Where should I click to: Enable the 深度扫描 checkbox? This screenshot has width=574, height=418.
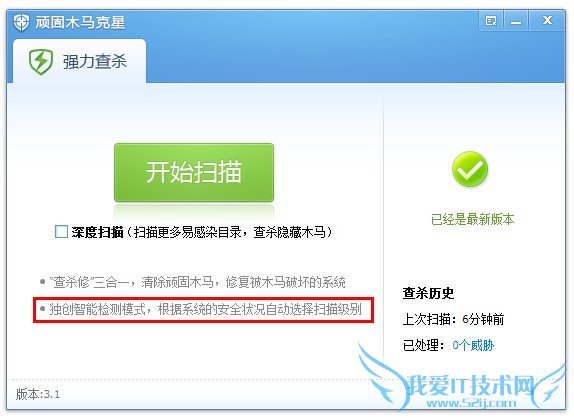tap(61, 232)
